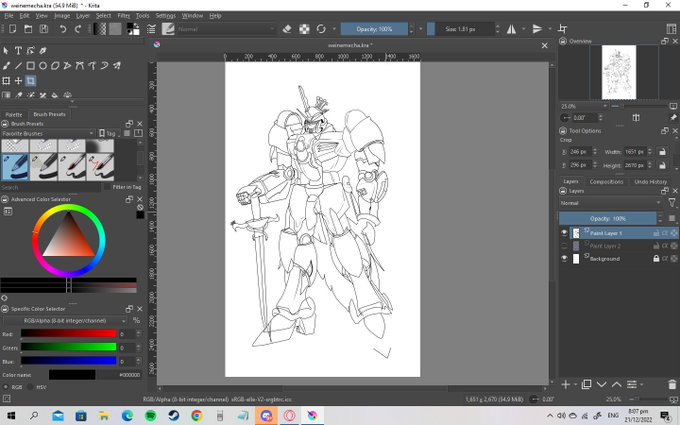Switch to the Undo History tab

651,182
